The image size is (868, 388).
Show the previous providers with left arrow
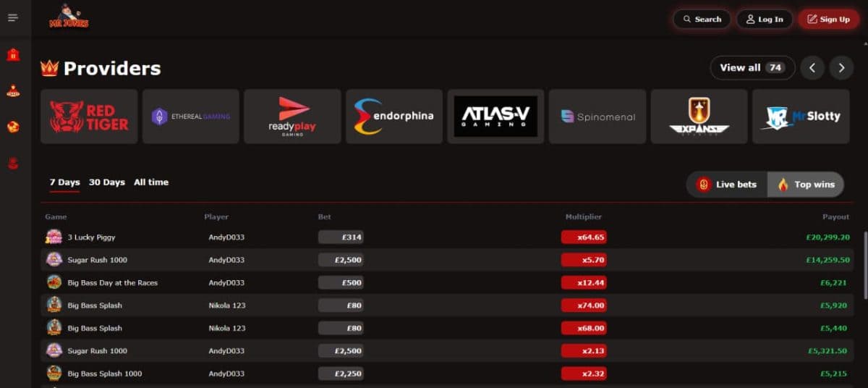812,68
